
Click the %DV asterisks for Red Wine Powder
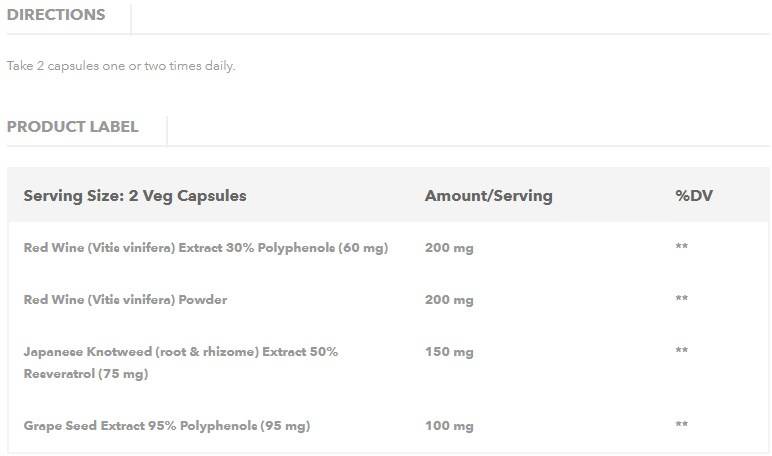(682, 299)
